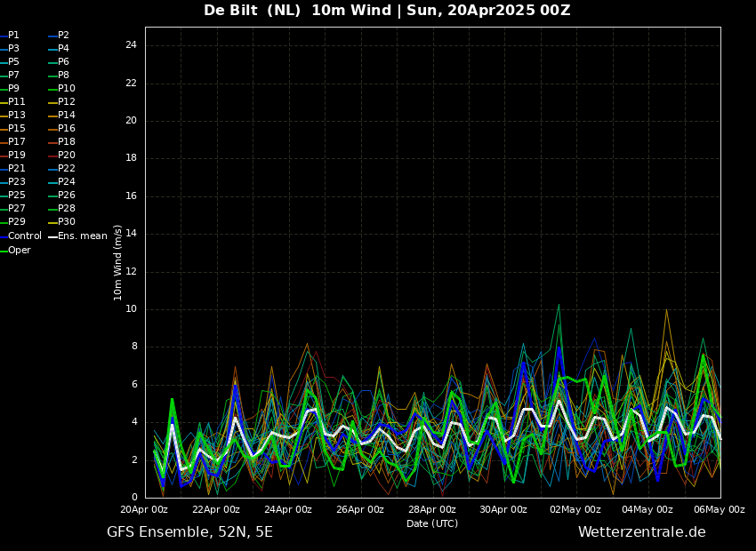This screenshot has width=756, height=551.
Task: Select the P2 legend label
Action: (x=60, y=36)
